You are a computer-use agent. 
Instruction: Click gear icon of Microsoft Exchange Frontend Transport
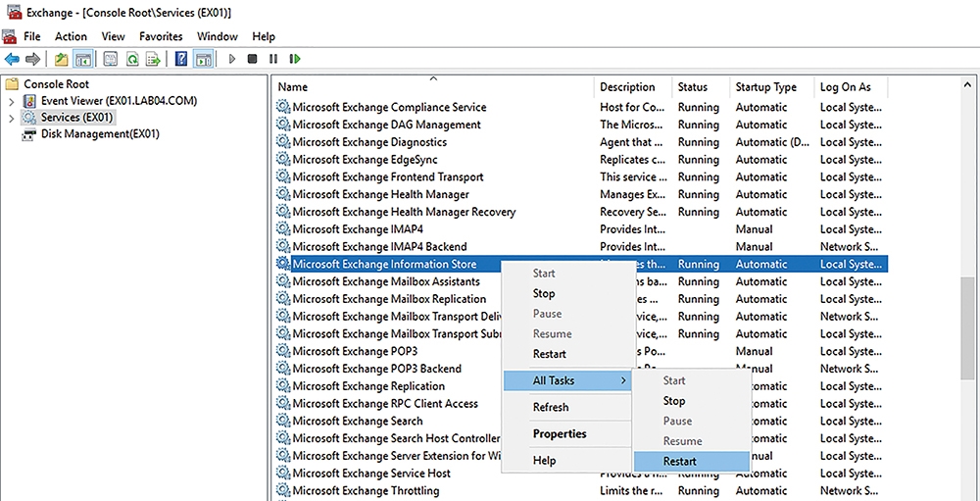pyautogui.click(x=283, y=177)
